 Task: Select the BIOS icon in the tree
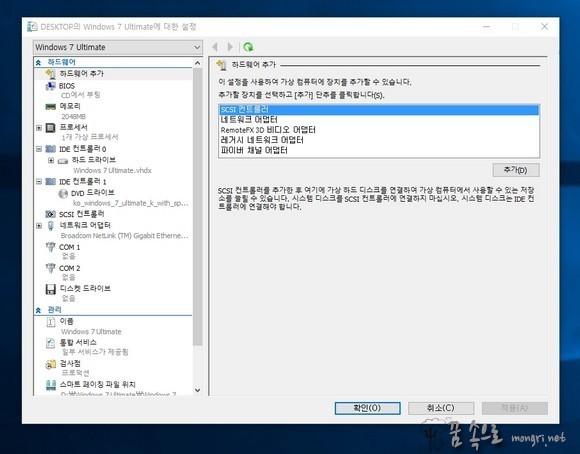point(50,86)
